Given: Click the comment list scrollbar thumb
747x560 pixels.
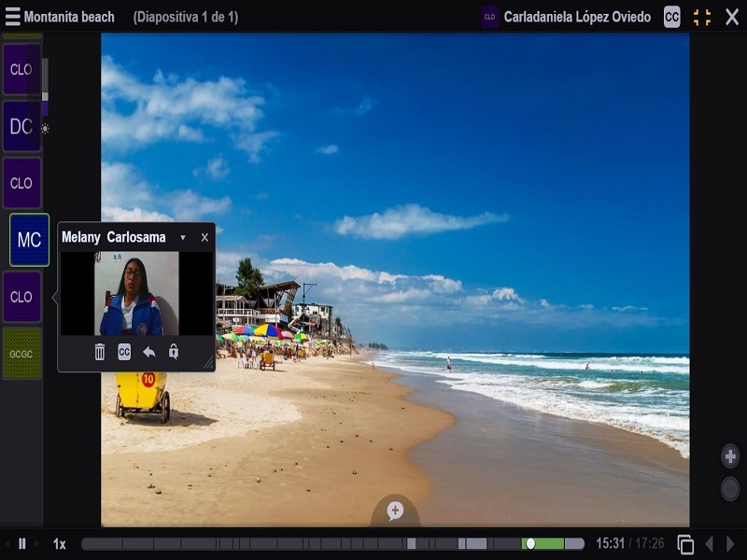Looking at the screenshot, I should (45, 96).
